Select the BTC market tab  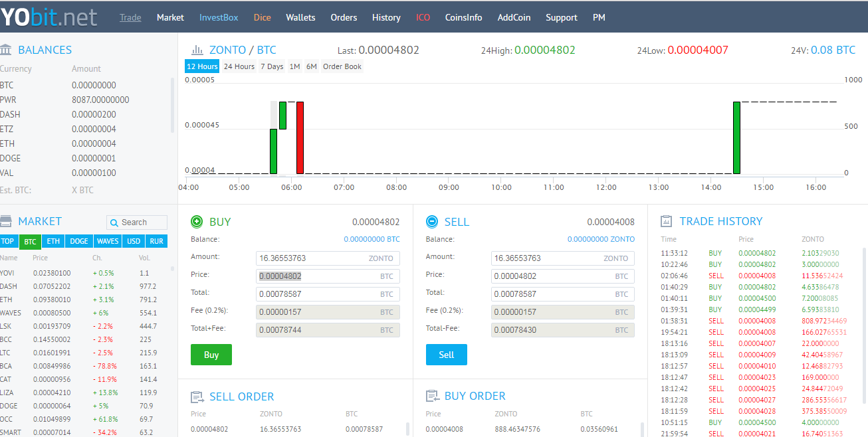point(30,241)
